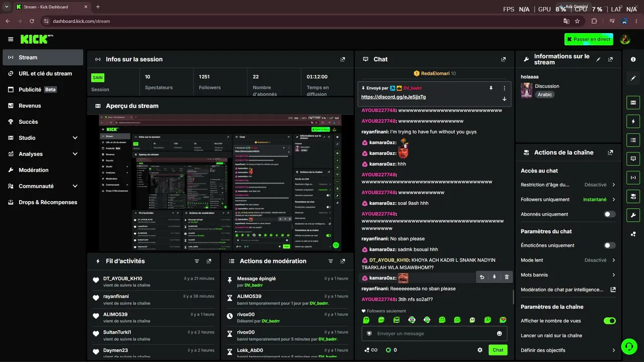Enable Abonnés uniquement toggle
The width and height of the screenshot is (644, 362).
click(609, 214)
